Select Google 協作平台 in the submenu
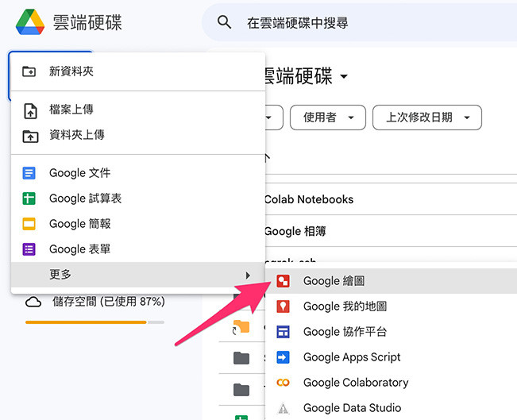517x420 pixels. (x=391, y=332)
